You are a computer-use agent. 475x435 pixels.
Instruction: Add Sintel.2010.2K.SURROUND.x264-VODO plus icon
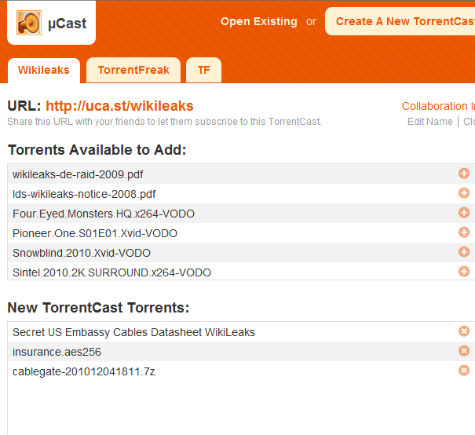pyautogui.click(x=464, y=271)
